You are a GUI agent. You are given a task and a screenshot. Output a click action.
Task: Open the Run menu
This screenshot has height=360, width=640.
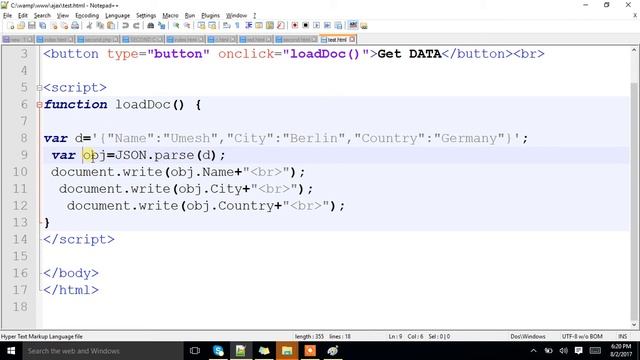[x=190, y=16]
